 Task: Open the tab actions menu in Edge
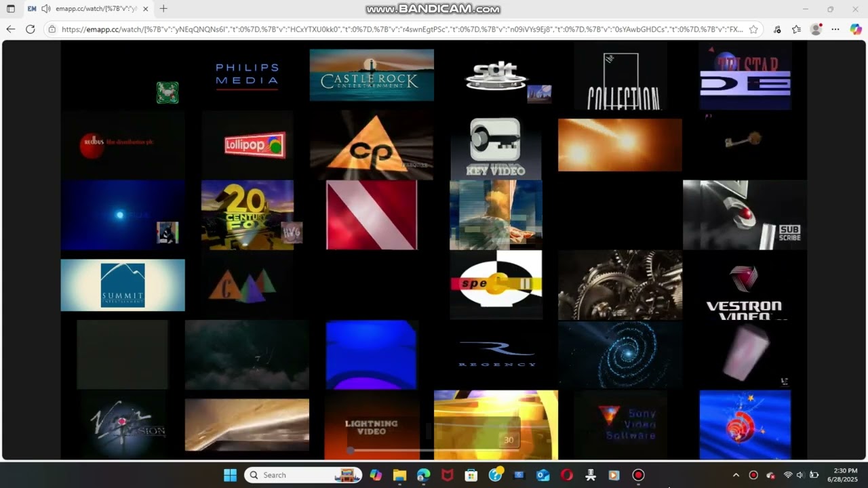11,9
